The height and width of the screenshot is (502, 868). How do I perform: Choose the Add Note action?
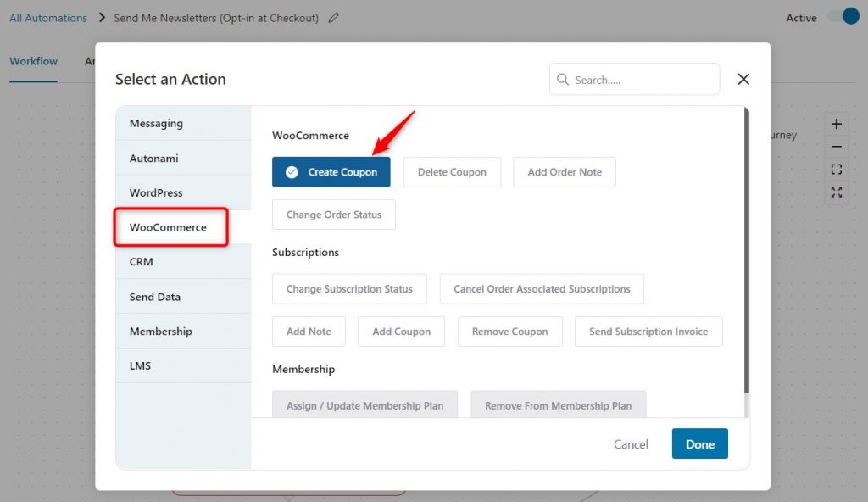tap(309, 332)
